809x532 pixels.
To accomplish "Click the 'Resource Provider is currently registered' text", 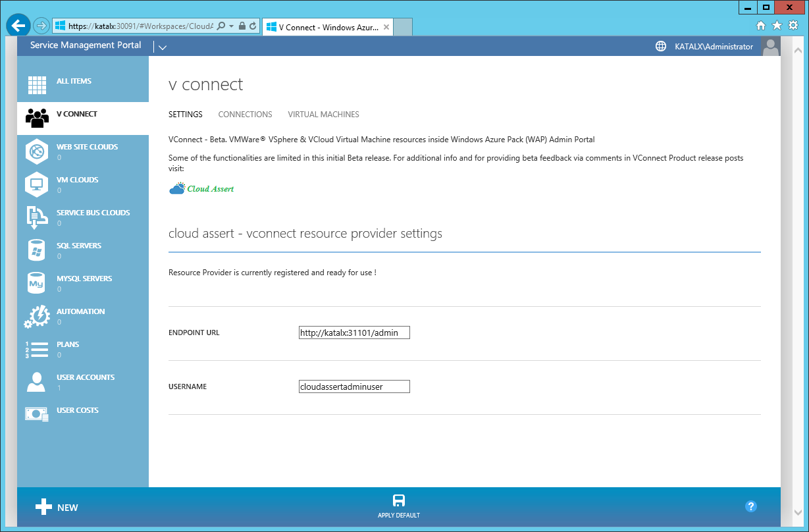I will 273,273.
